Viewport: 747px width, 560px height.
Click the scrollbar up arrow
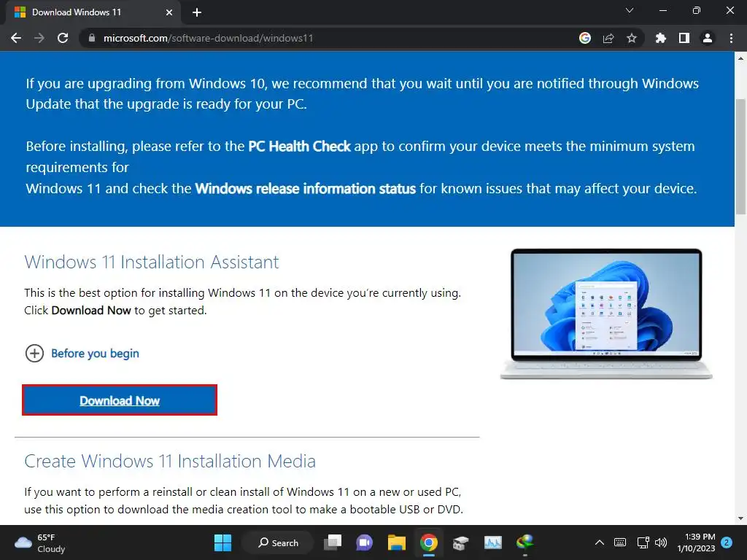pyautogui.click(x=740, y=58)
